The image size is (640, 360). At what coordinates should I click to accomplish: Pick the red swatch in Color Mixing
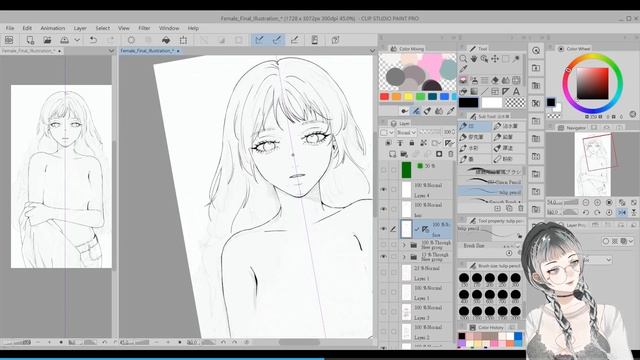coord(384,96)
